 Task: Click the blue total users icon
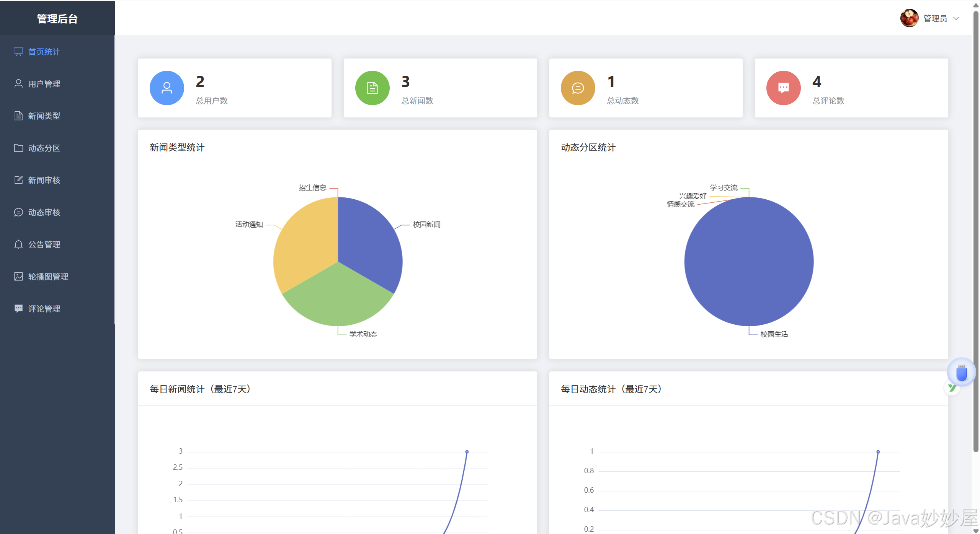[x=167, y=88]
